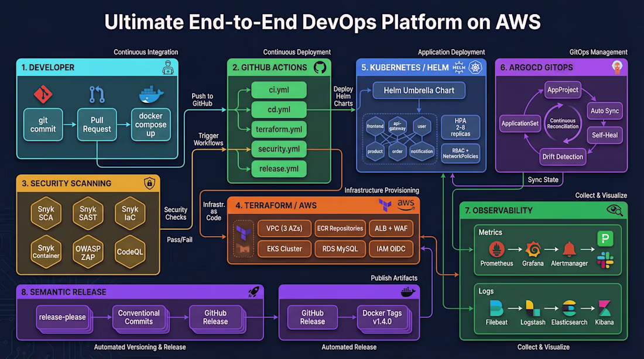Click the Docker whale above docker compose up
Image resolution: width=644 pixels, height=359 pixels.
point(151,94)
